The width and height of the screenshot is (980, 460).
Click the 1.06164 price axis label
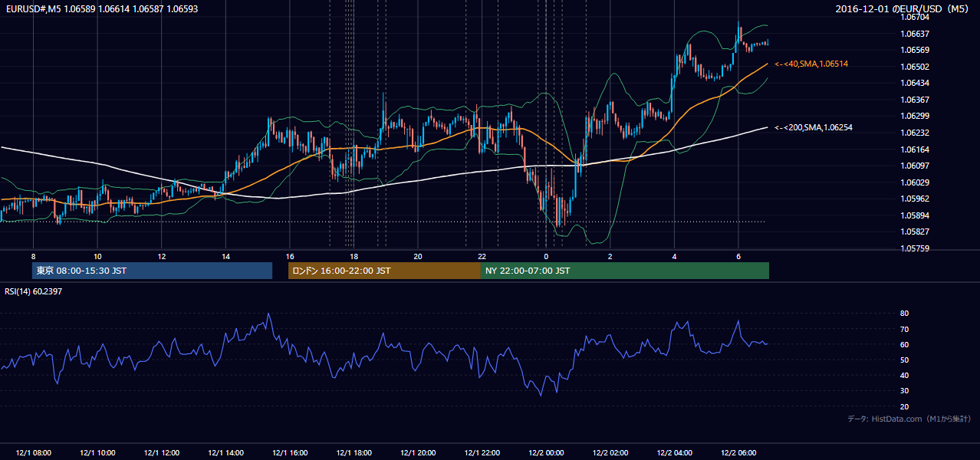point(916,149)
